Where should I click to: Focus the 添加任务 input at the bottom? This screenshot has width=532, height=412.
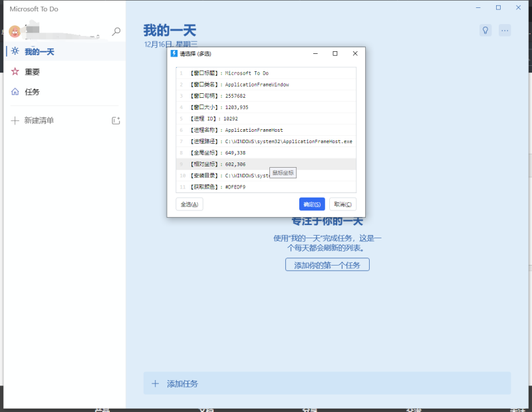pos(327,383)
